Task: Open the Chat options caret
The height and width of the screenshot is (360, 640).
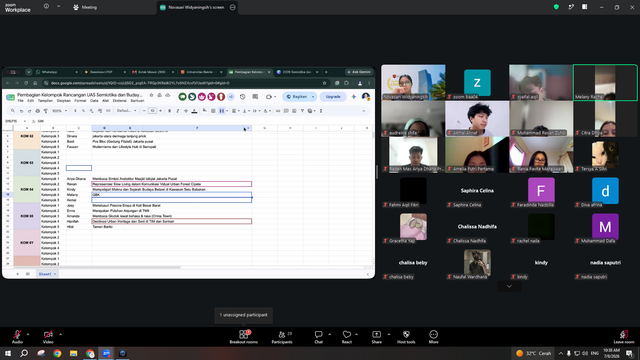Action: (x=329, y=334)
